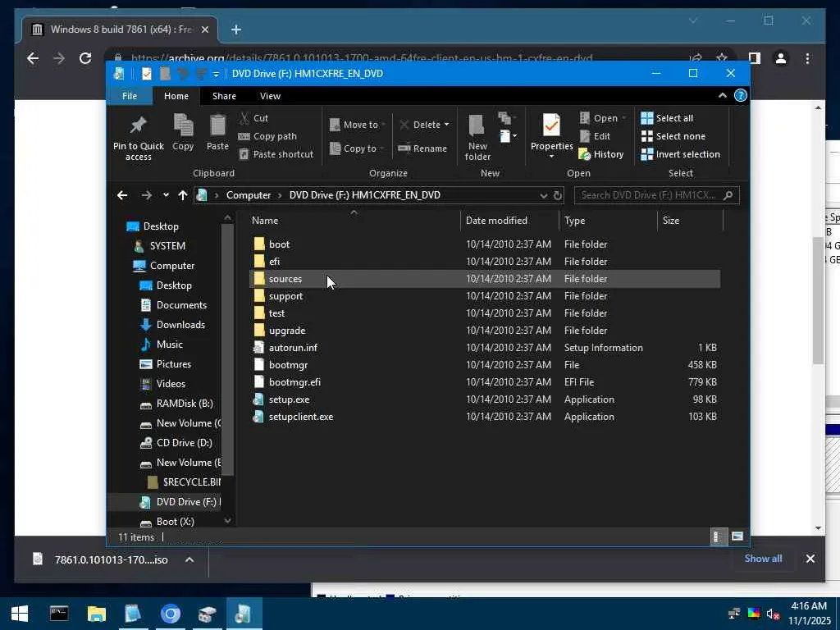Expand the address bar history dropdown
Image resolution: width=840 pixels, height=630 pixels.
coord(543,195)
